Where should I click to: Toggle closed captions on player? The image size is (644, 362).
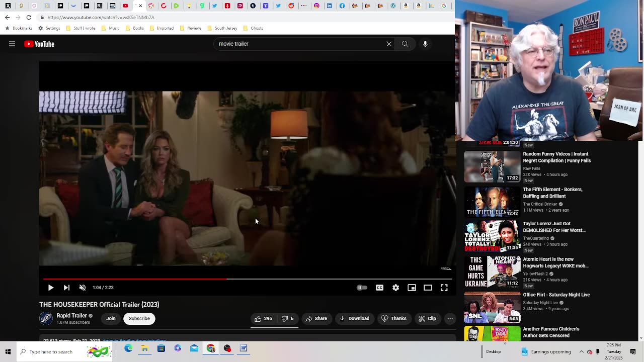[379, 288]
